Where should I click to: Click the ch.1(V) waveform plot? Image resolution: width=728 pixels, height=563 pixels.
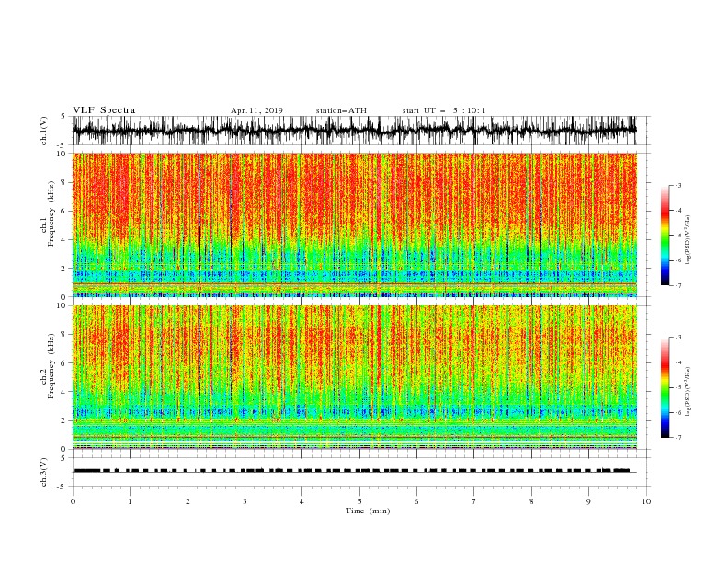tap(361, 131)
